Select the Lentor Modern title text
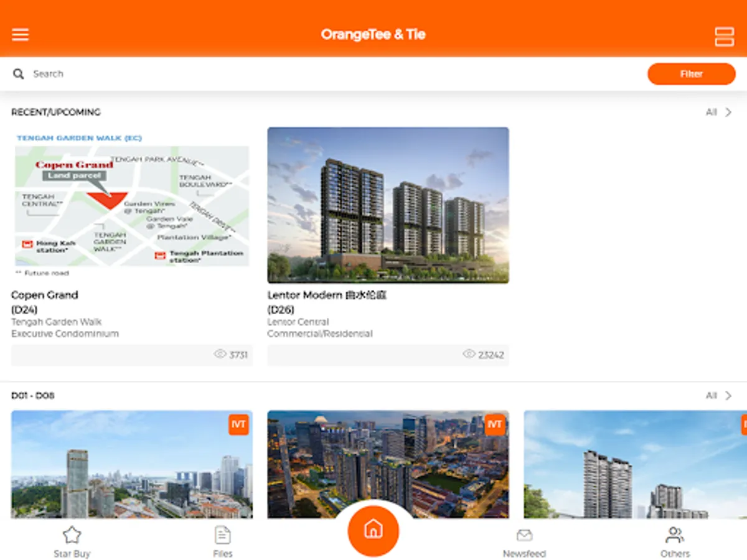 (327, 295)
